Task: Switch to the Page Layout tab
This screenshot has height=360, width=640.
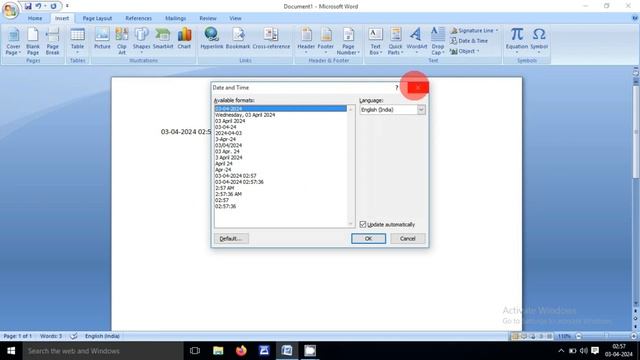Action: coord(97,18)
